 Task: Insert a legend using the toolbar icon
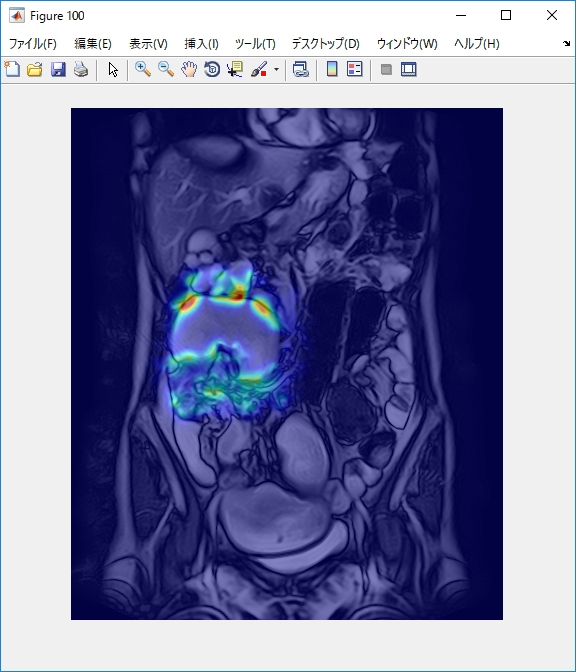(x=355, y=69)
